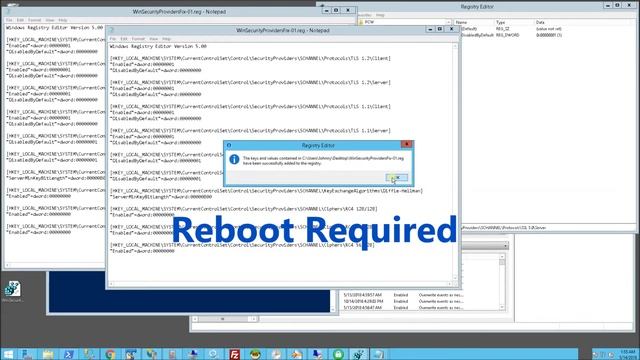Click the Registry Editor dialog title icon
Viewport: 640px width, 360px height.
229,145
